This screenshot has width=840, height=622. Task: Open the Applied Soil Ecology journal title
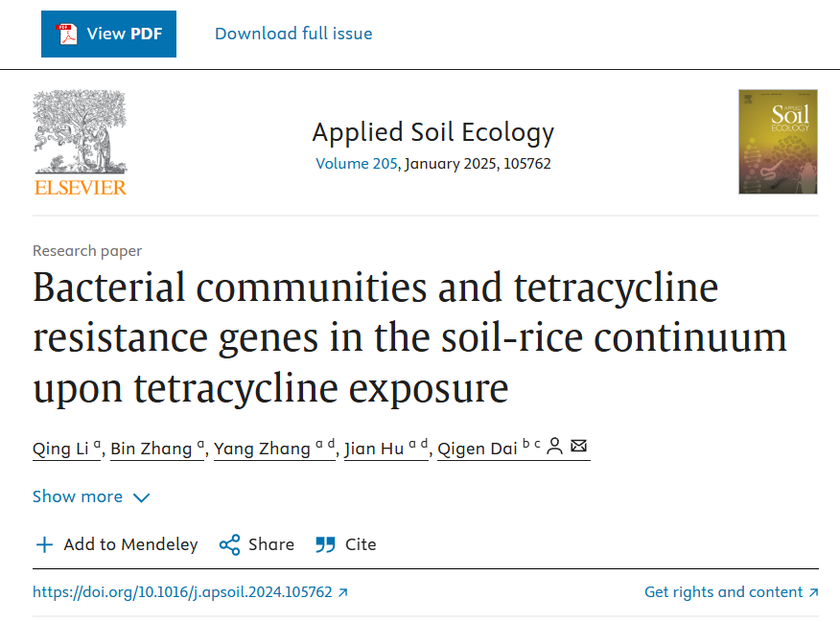coord(432,133)
